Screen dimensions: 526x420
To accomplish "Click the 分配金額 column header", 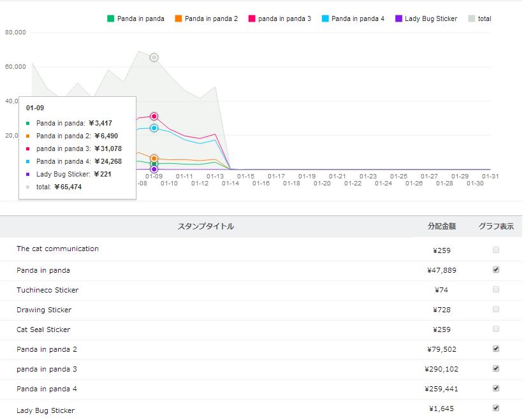I will click(x=441, y=226).
